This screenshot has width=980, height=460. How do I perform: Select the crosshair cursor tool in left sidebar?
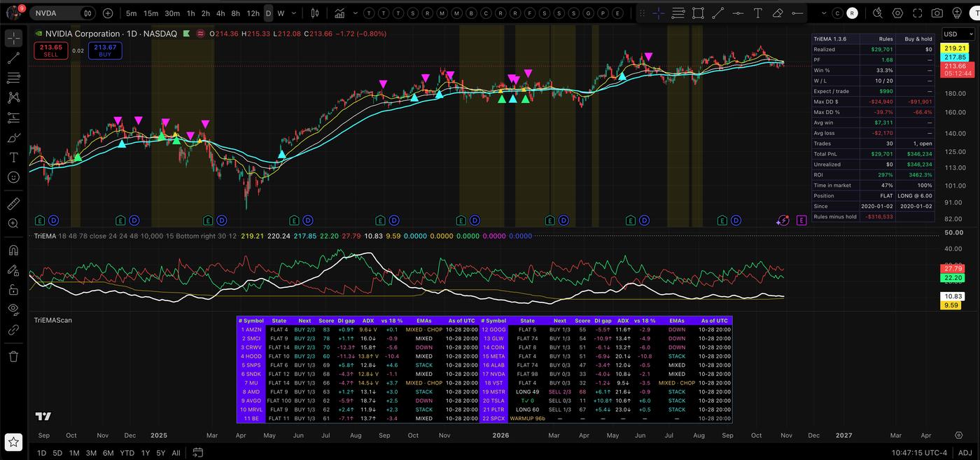pos(13,39)
